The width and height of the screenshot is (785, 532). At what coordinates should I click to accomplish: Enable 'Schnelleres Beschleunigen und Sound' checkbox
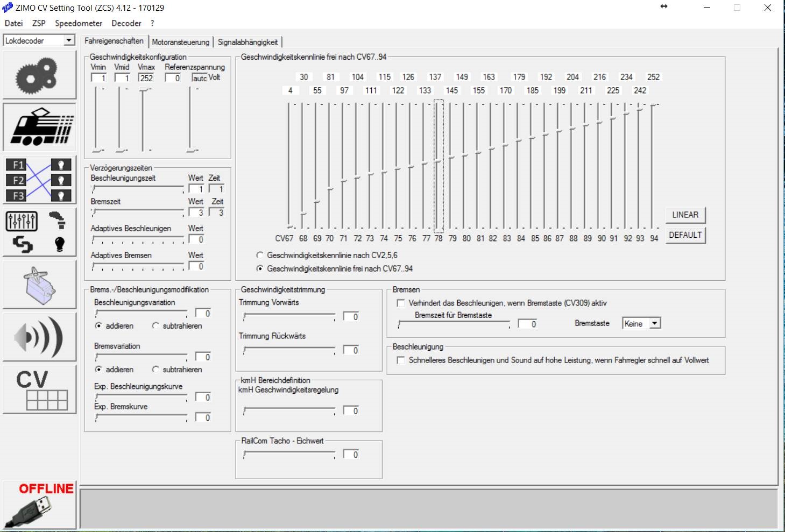tap(401, 360)
